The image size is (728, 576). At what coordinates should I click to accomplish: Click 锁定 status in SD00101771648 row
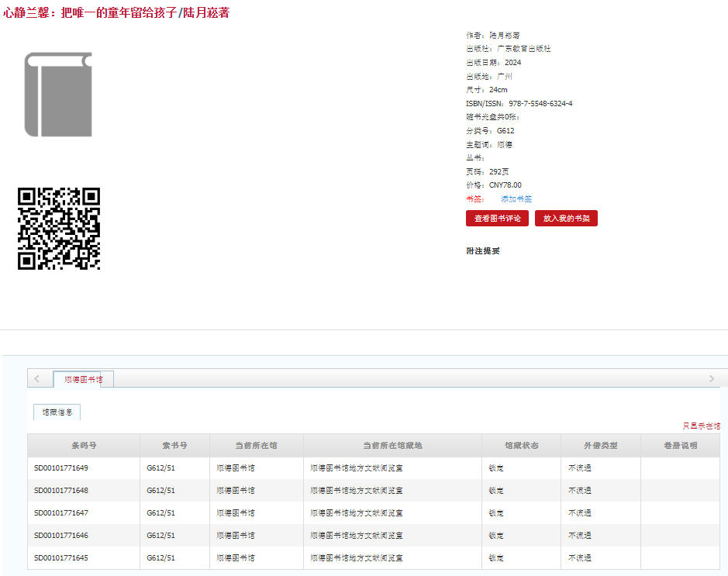click(x=496, y=490)
